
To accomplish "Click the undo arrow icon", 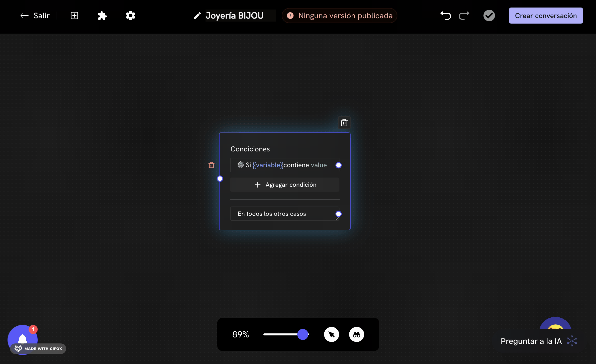I will pyautogui.click(x=446, y=16).
